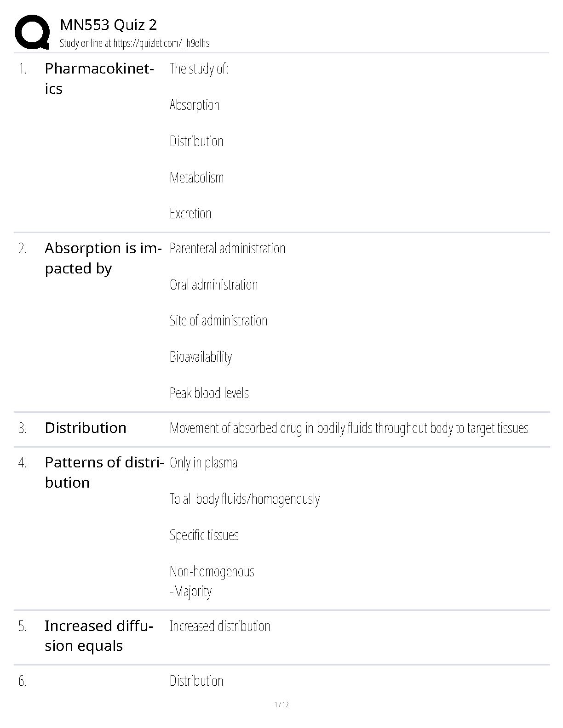Image resolution: width=563 pixels, height=728 pixels.
Task: Click the Quizlet Q logo icon
Action: pos(32,32)
